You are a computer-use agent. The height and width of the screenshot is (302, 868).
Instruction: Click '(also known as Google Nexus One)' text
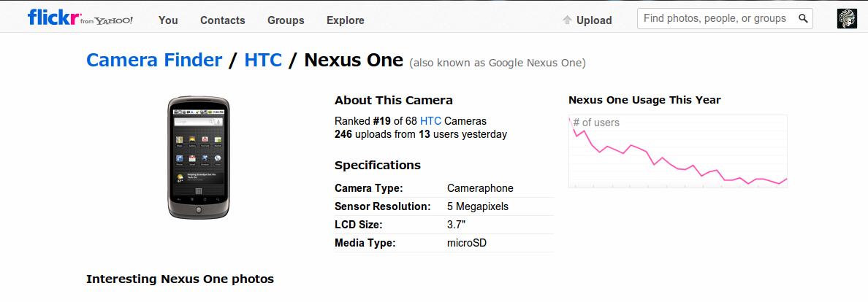click(x=497, y=63)
